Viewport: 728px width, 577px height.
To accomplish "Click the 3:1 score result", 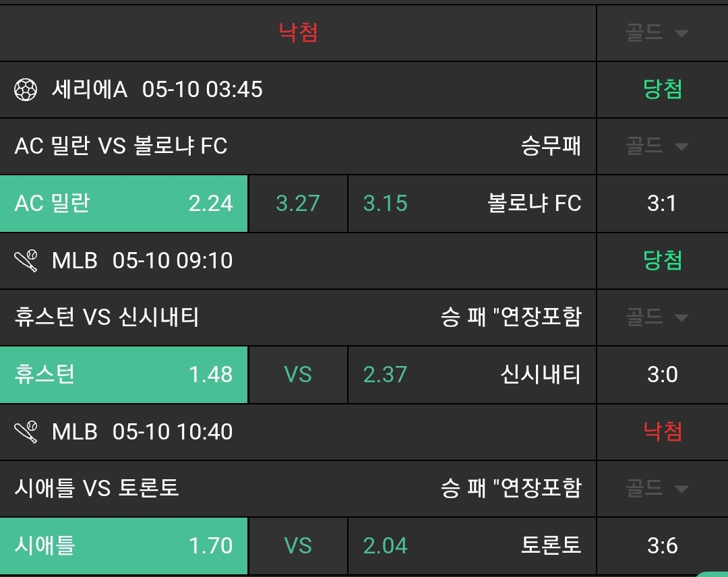I will point(662,204).
